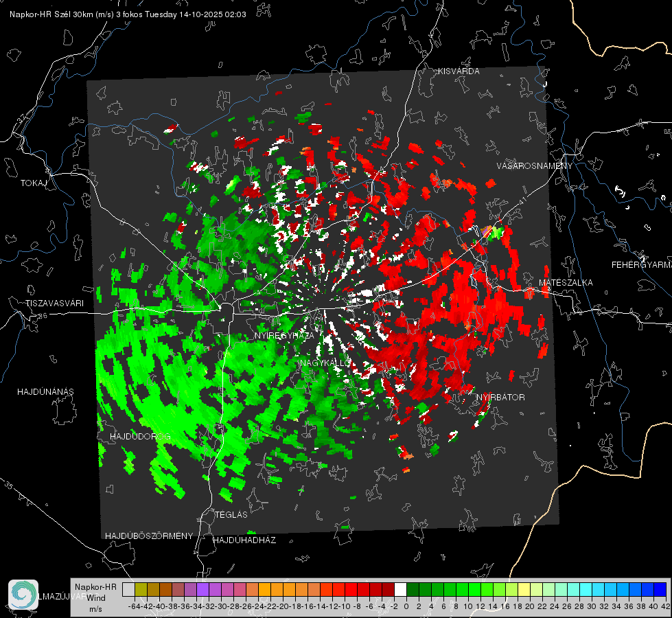Click the HAJDÚBÖSZÖRMÉNY town label
This screenshot has height=618, width=672.
(149, 536)
